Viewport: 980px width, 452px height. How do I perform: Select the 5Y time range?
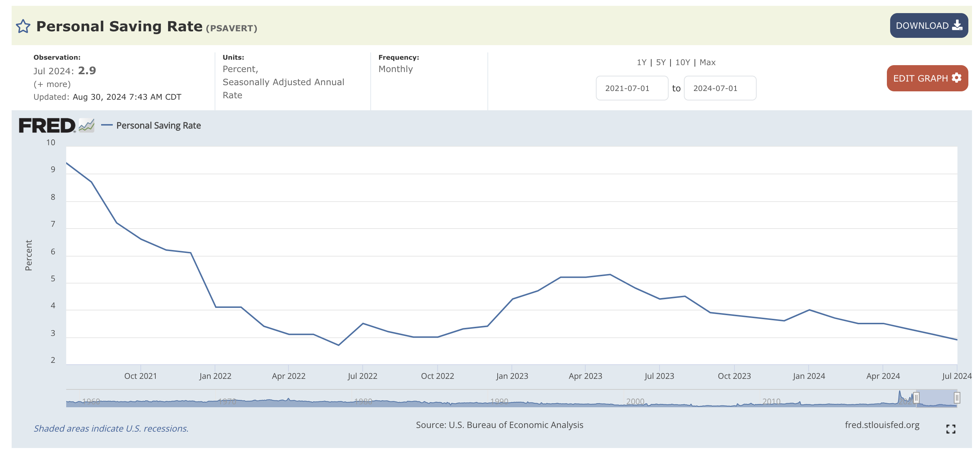pyautogui.click(x=661, y=62)
